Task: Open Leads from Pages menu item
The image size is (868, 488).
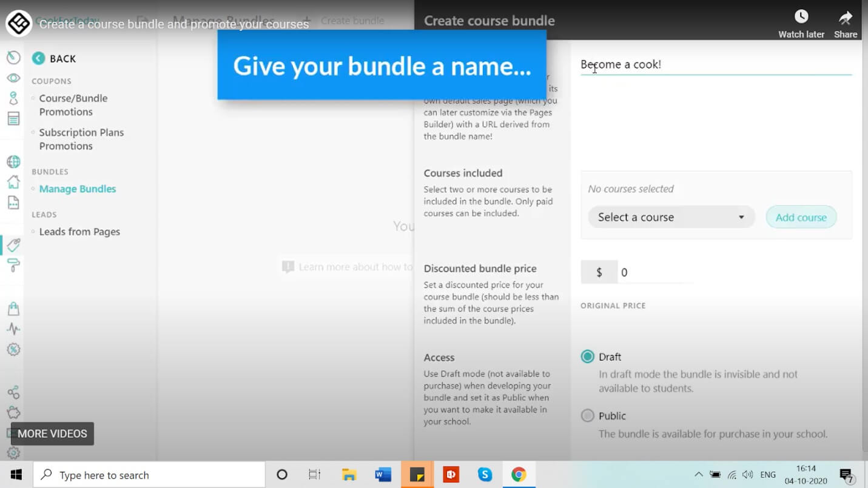Action: coord(79,232)
